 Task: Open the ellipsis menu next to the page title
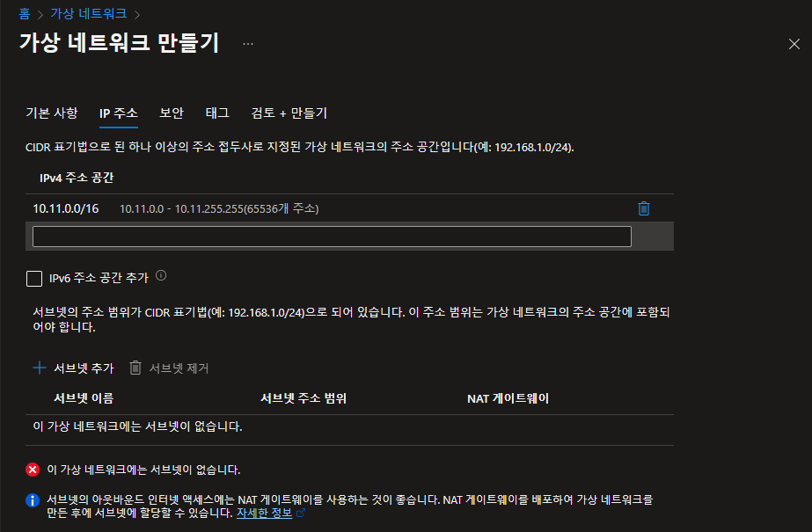(x=248, y=44)
